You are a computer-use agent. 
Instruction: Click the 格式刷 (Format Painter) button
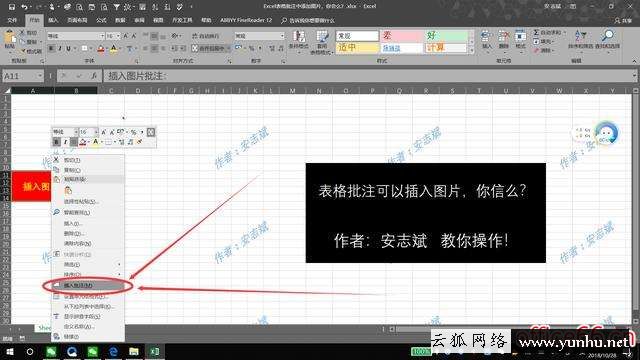(x=31, y=51)
